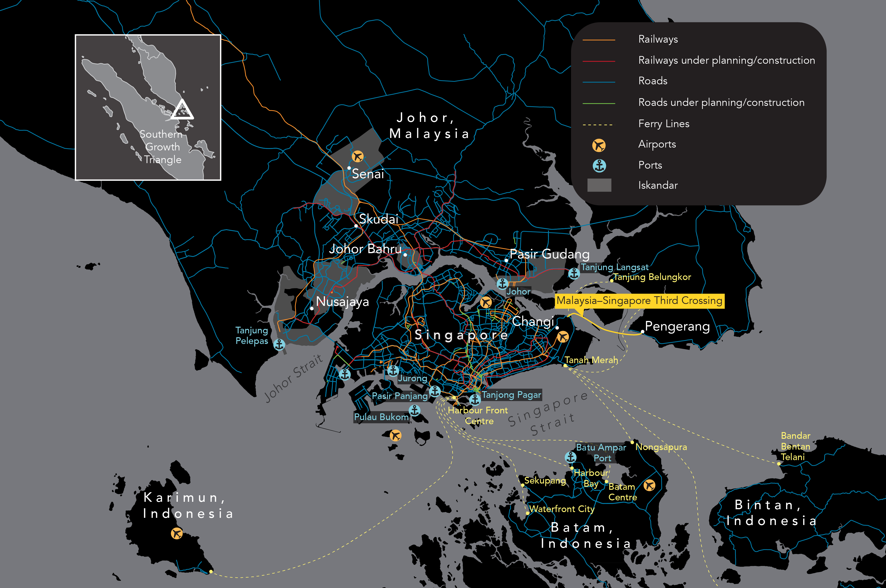Click the Ports anchor symbol in the legend
Screen dimensions: 886x588
click(x=599, y=165)
